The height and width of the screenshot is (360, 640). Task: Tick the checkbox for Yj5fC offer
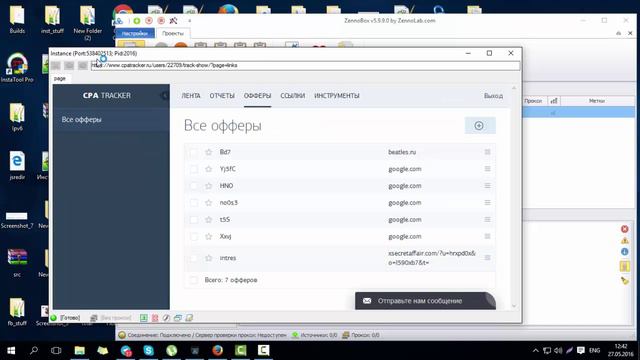click(x=193, y=169)
